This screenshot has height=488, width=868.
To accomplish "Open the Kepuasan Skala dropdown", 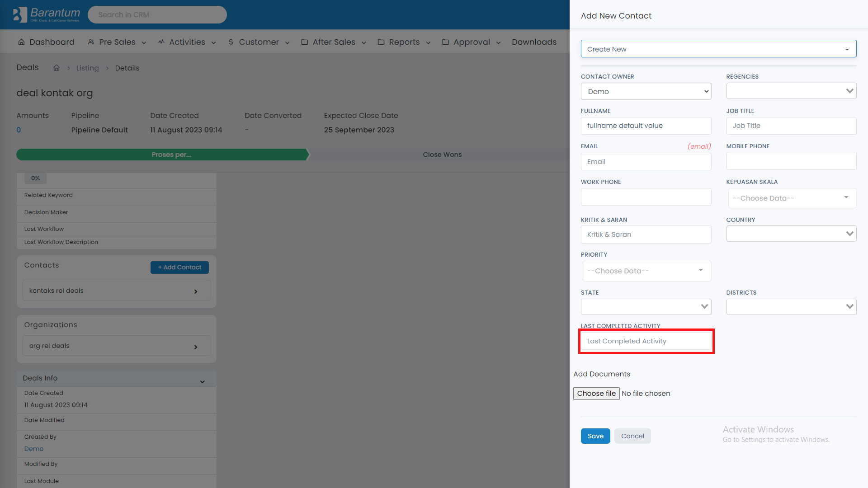I will click(791, 198).
